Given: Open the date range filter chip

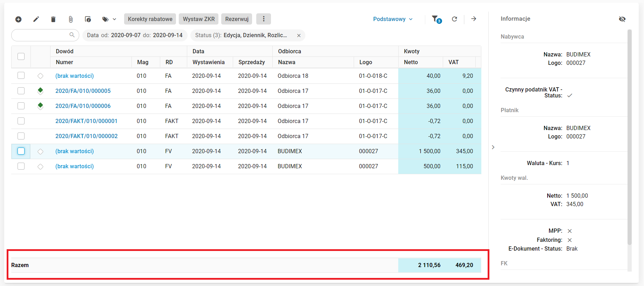Looking at the screenshot, I should coord(135,35).
